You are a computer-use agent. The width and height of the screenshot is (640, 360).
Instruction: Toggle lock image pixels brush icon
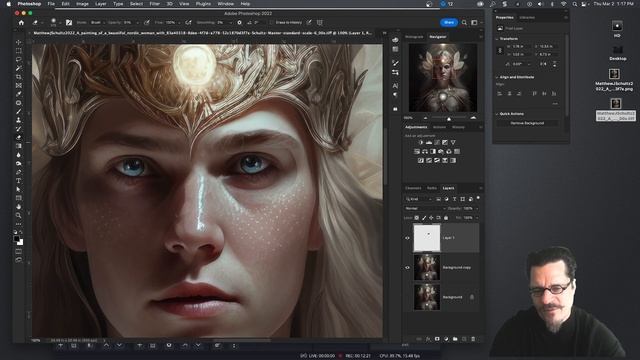(424, 218)
